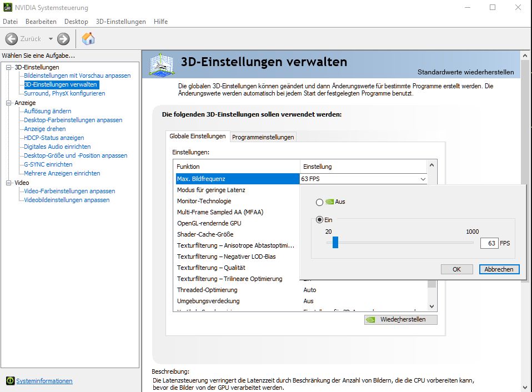Viewport: 532px width, 392px height.
Task: Open Surround, PhysX konfigurieren
Action: pos(64,93)
